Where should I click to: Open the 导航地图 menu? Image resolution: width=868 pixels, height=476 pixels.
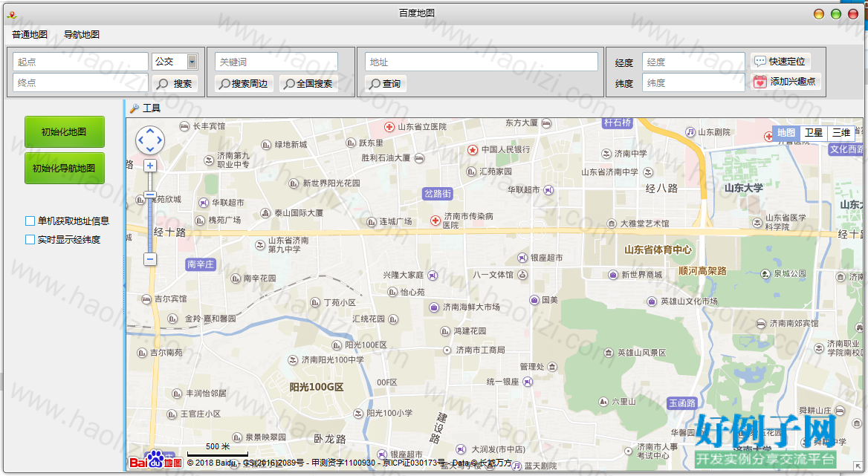pos(82,34)
